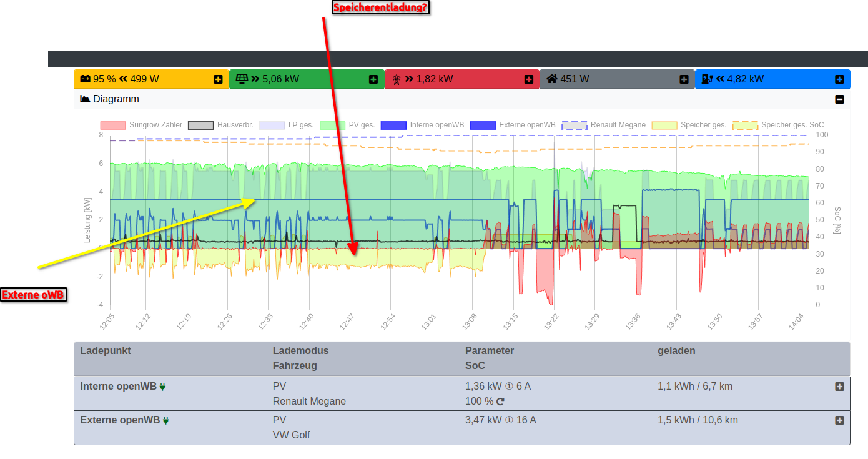
Task: Click the 1,5 kWh / 10,6 km charged value
Action: 698,420
